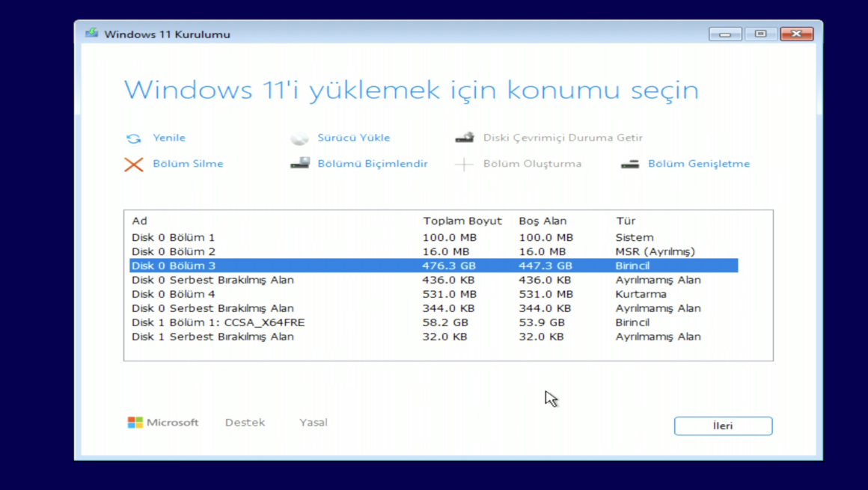Viewport: 868px width, 490px height.
Task: Click the 53.9 GB free space cell
Action: point(542,322)
